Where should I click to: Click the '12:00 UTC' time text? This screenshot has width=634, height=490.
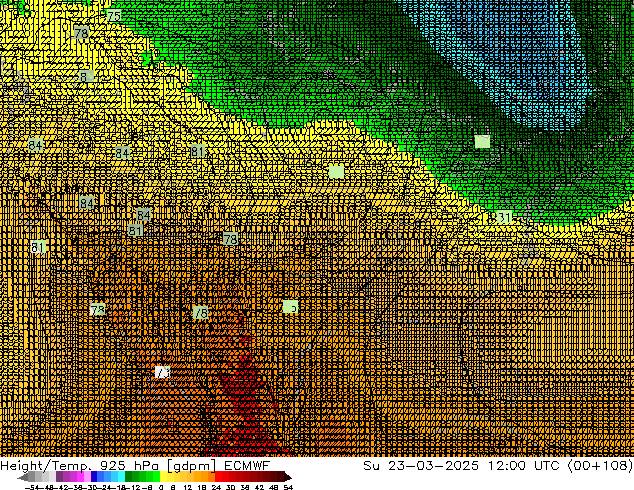(524, 465)
